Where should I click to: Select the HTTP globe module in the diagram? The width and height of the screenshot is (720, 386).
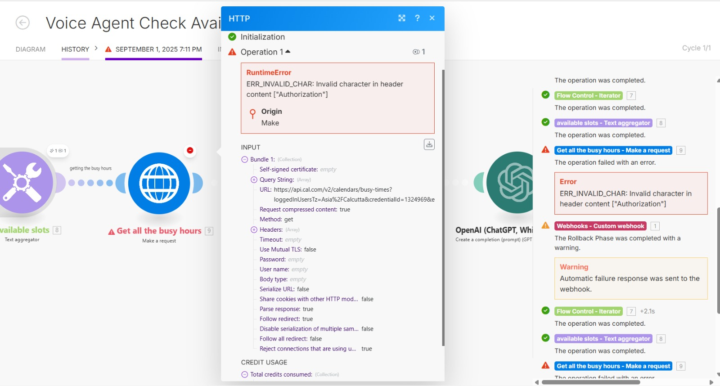pos(159,183)
